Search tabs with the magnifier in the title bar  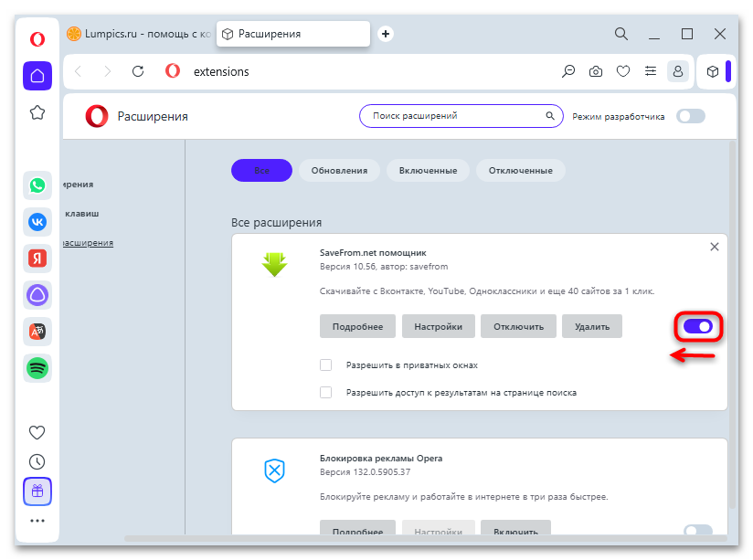point(620,34)
